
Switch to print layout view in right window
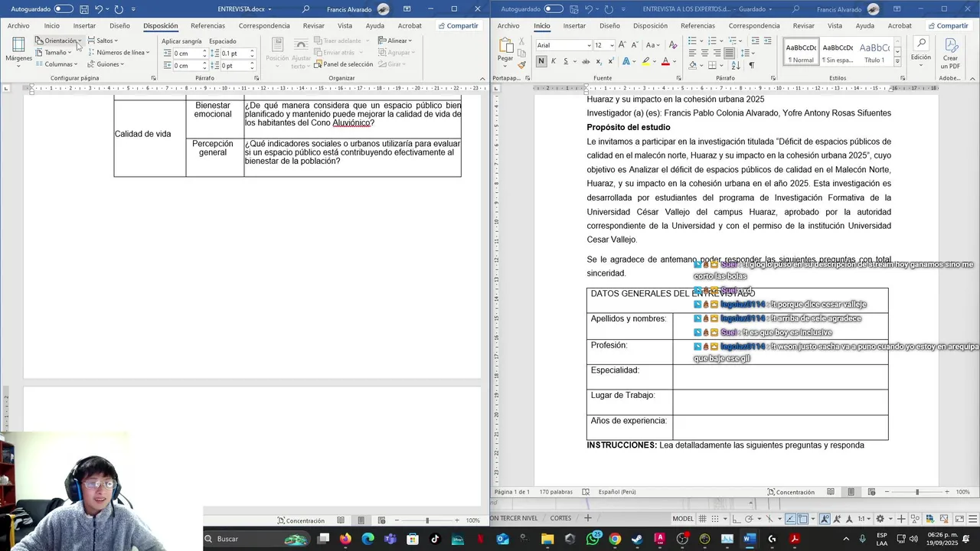pos(851,492)
